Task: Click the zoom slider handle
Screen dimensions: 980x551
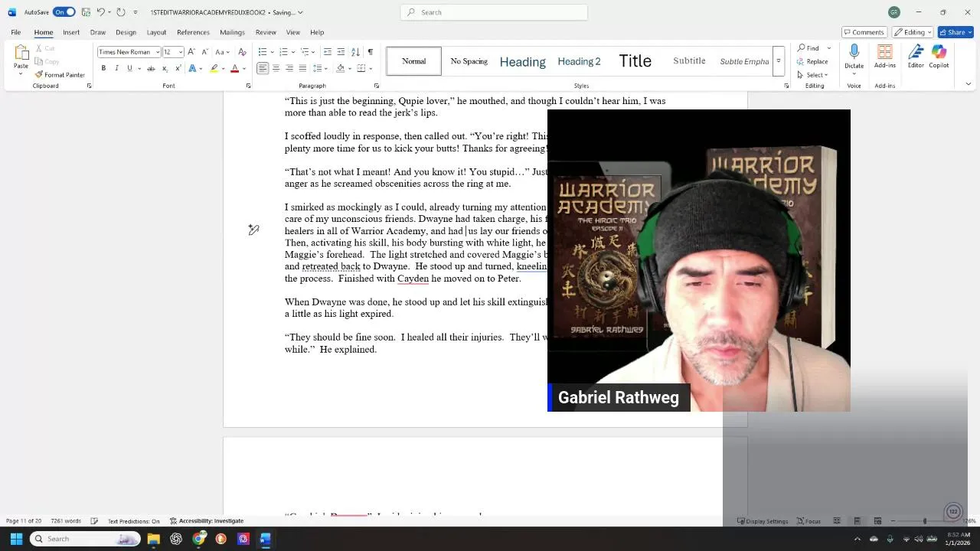Action: point(924,521)
